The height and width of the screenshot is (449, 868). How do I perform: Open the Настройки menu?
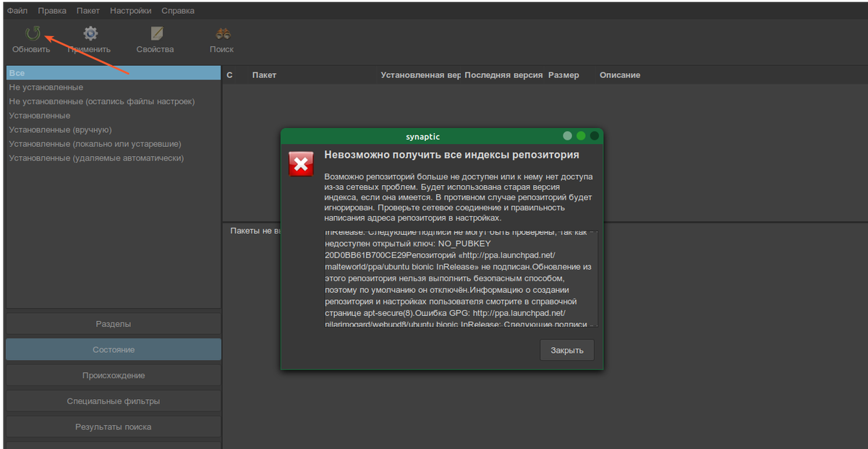pos(131,11)
